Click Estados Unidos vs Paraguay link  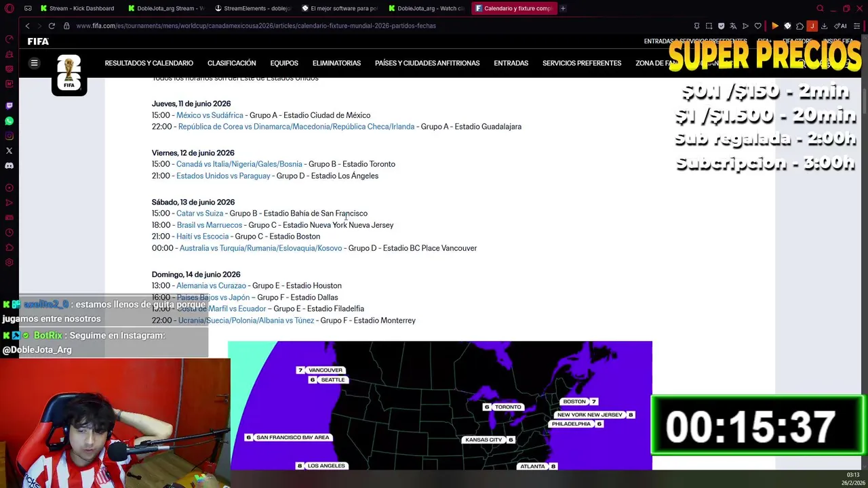(x=223, y=176)
